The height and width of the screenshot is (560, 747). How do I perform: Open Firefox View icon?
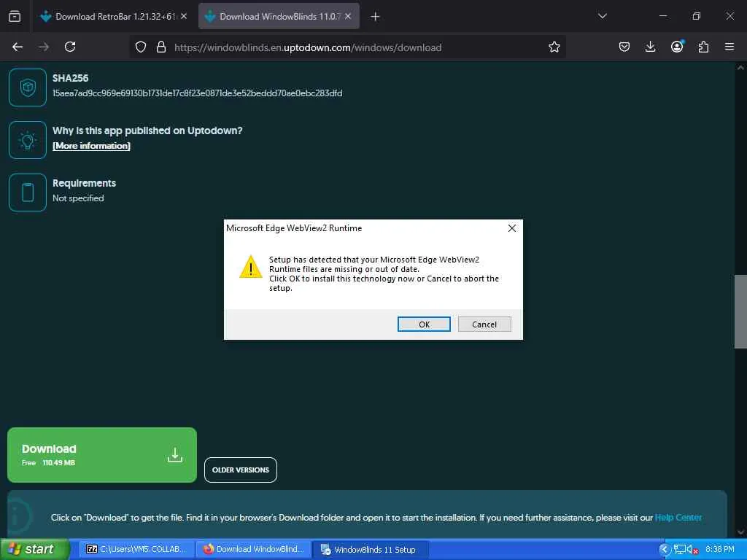pos(15,17)
